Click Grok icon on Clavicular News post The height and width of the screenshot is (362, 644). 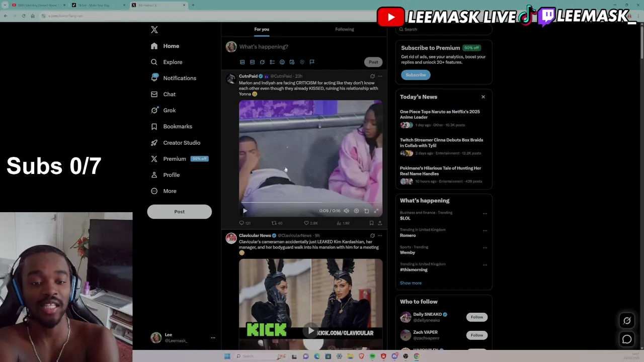coord(372,235)
